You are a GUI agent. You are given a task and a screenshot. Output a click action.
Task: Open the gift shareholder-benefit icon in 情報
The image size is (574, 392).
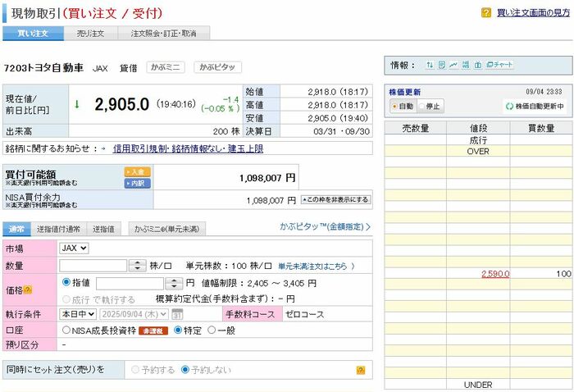point(478,65)
